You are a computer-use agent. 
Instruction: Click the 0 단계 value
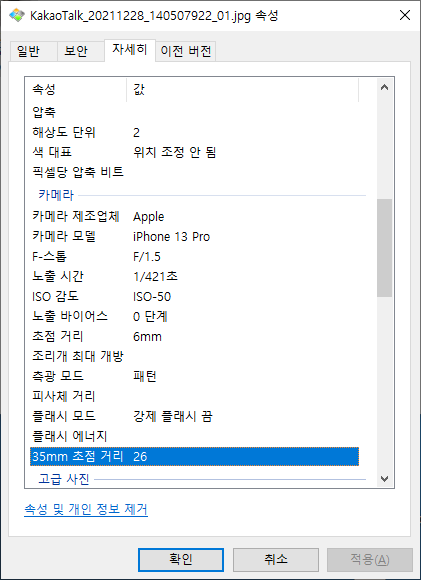150,317
